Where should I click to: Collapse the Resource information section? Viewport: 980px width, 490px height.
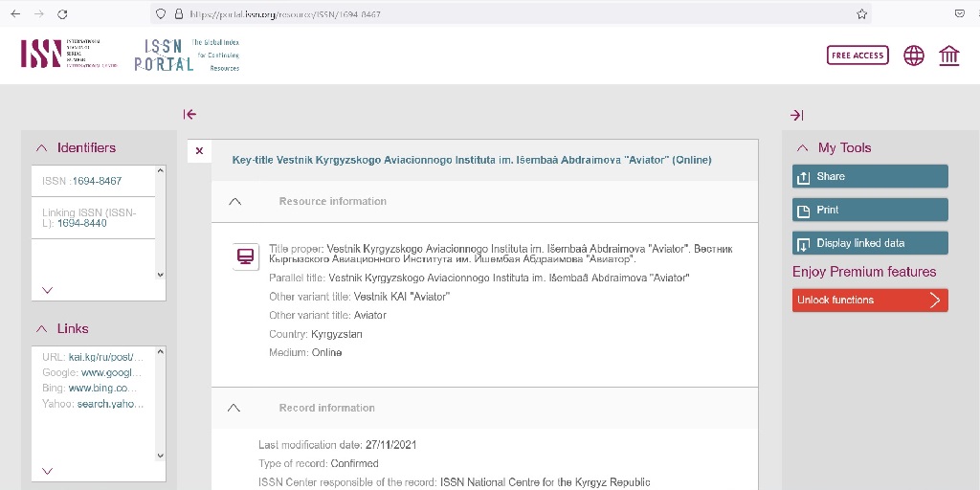[x=235, y=202]
